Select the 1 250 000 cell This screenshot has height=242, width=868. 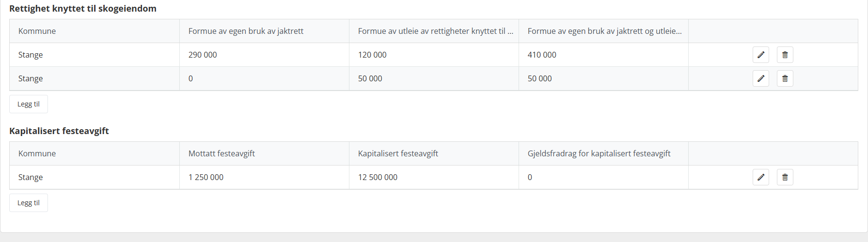click(264, 177)
